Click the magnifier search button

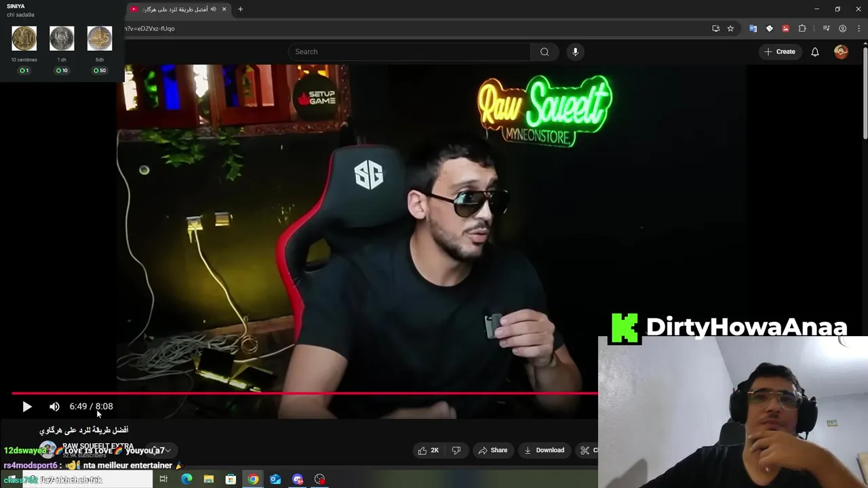tap(545, 52)
